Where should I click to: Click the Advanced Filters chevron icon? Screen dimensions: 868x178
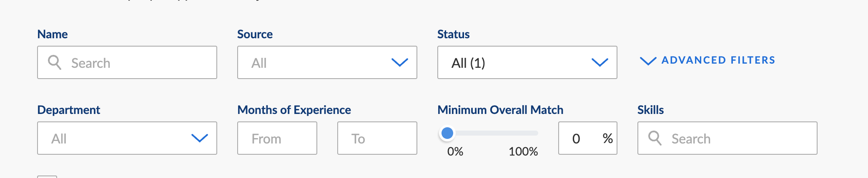(x=648, y=61)
